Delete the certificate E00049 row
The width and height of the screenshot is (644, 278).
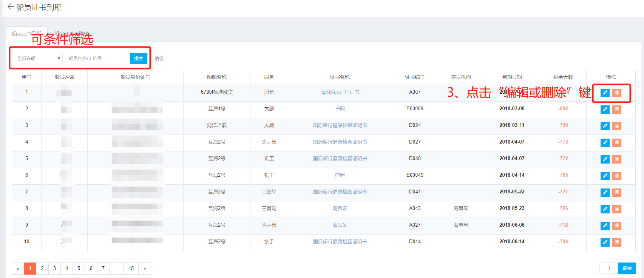tap(617, 176)
